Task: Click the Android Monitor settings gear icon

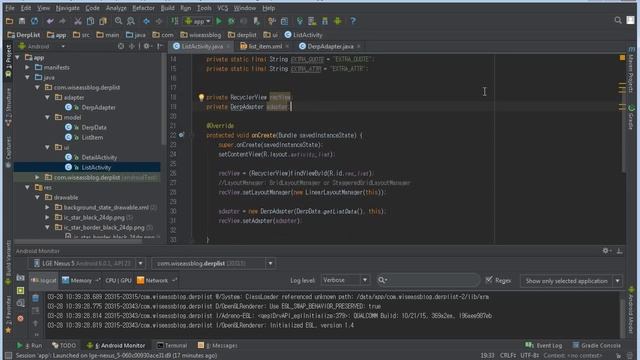Action: pos(606,251)
